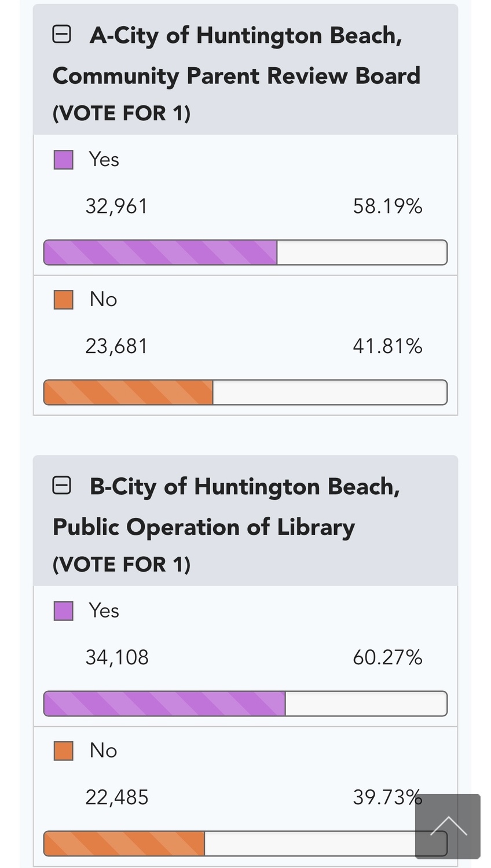Click Measure B No progress bar
Image resolution: width=491 pixels, height=868 pixels.
(x=245, y=844)
